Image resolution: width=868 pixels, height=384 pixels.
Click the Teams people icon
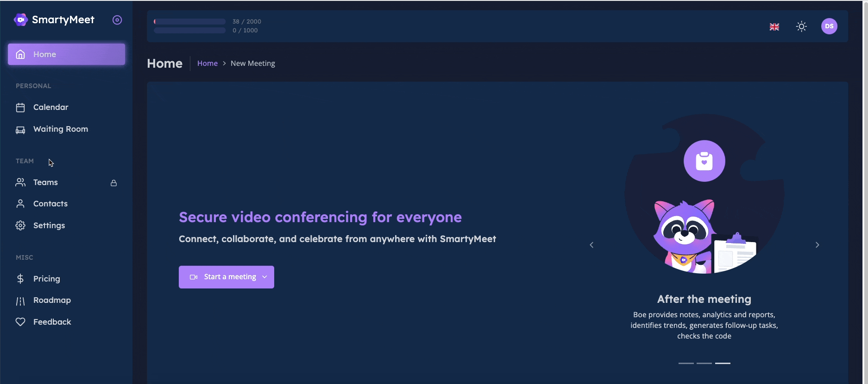20,182
